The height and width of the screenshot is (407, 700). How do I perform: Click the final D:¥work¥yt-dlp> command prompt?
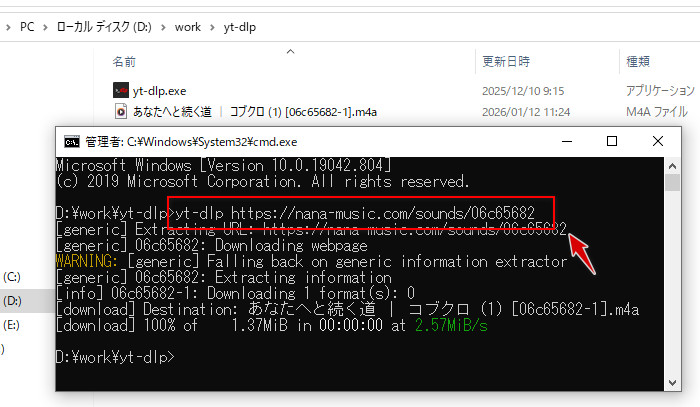point(115,357)
